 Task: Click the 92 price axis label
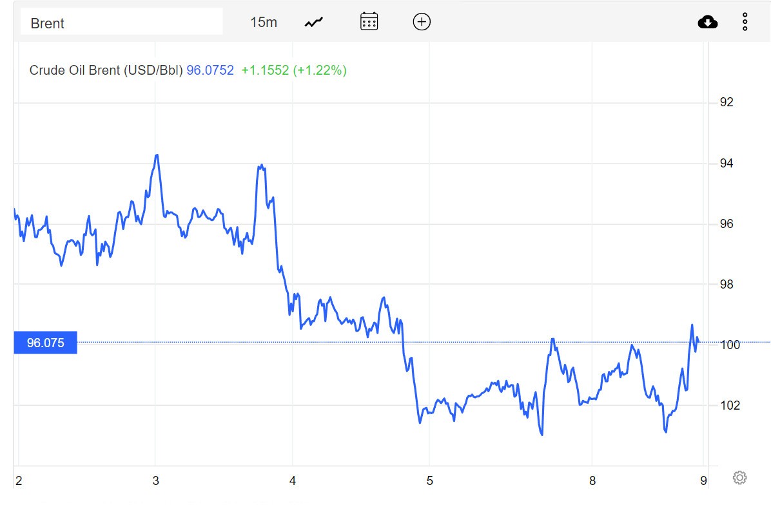coord(726,102)
